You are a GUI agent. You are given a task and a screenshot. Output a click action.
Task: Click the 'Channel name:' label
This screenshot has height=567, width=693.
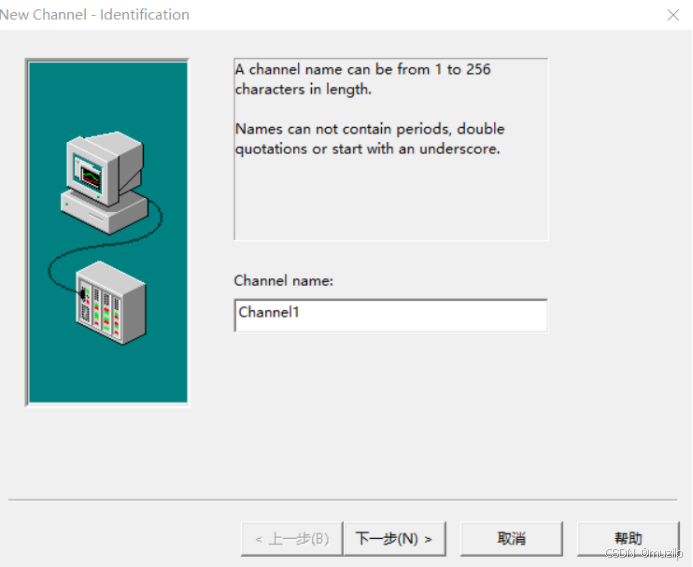[283, 281]
